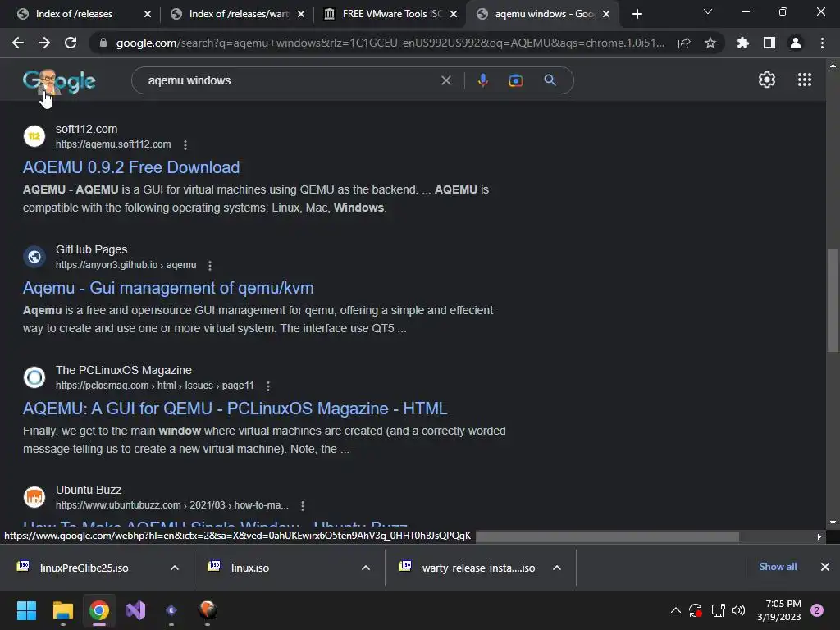Open AQEMU: A GUI for QEMU PCLinuxOS link
The image size is (840, 630).
point(235,409)
